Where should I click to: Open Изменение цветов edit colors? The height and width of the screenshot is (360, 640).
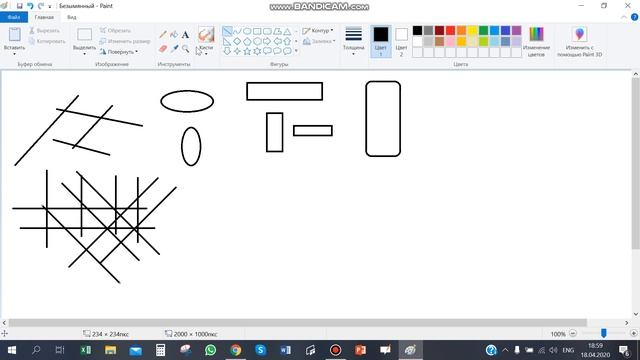pyautogui.click(x=536, y=41)
